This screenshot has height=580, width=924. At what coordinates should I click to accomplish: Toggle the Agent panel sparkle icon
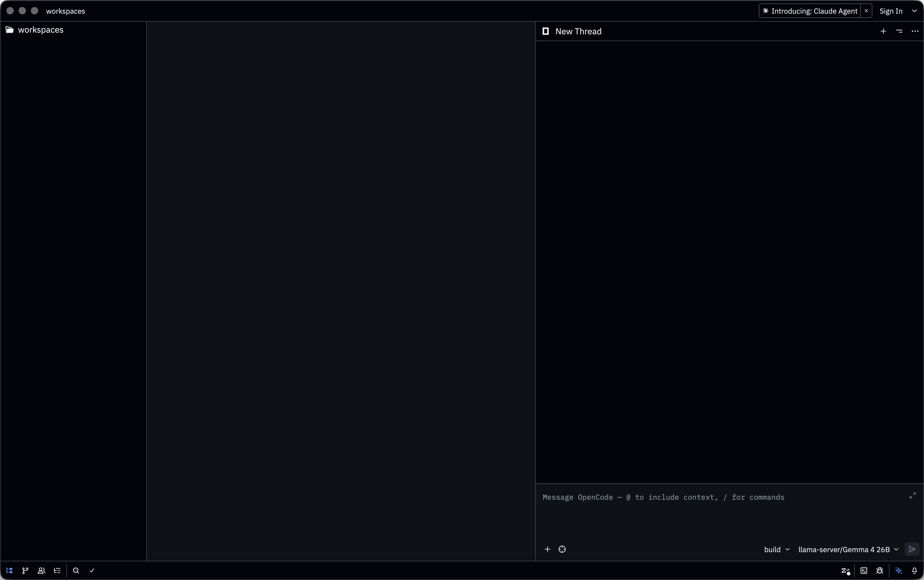899,571
